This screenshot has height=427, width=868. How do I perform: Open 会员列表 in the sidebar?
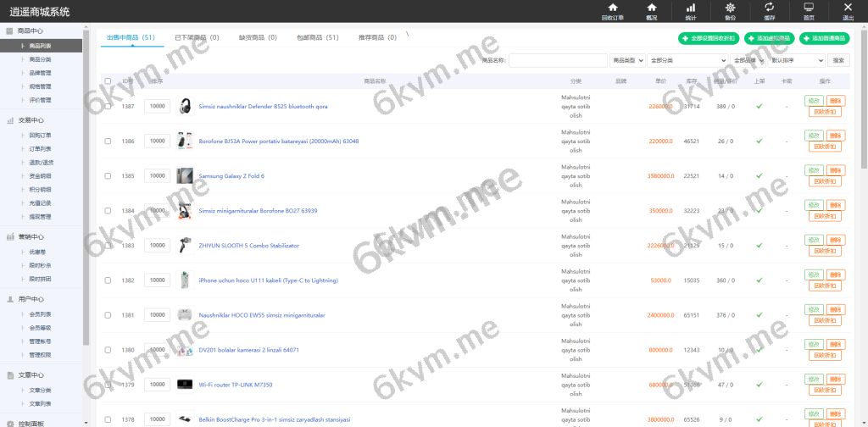(x=41, y=314)
